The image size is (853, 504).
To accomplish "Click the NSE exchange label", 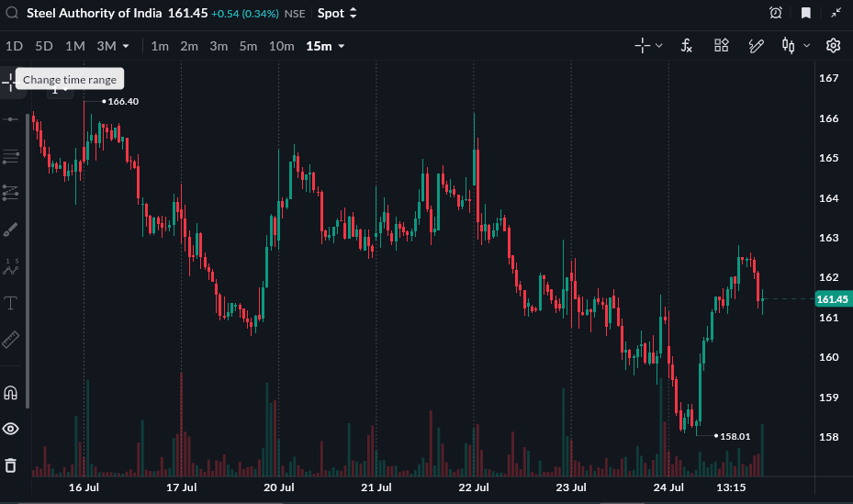I will [295, 14].
